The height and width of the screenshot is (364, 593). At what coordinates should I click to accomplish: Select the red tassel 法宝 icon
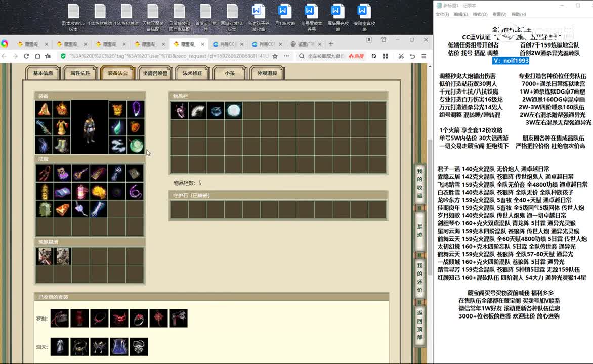45,173
